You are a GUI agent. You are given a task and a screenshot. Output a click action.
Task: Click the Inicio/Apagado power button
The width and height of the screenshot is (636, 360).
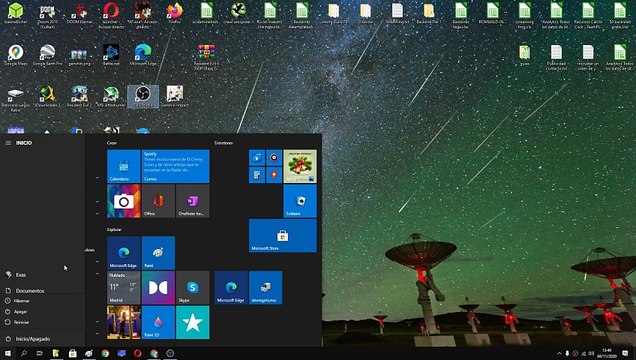[x=43, y=339]
